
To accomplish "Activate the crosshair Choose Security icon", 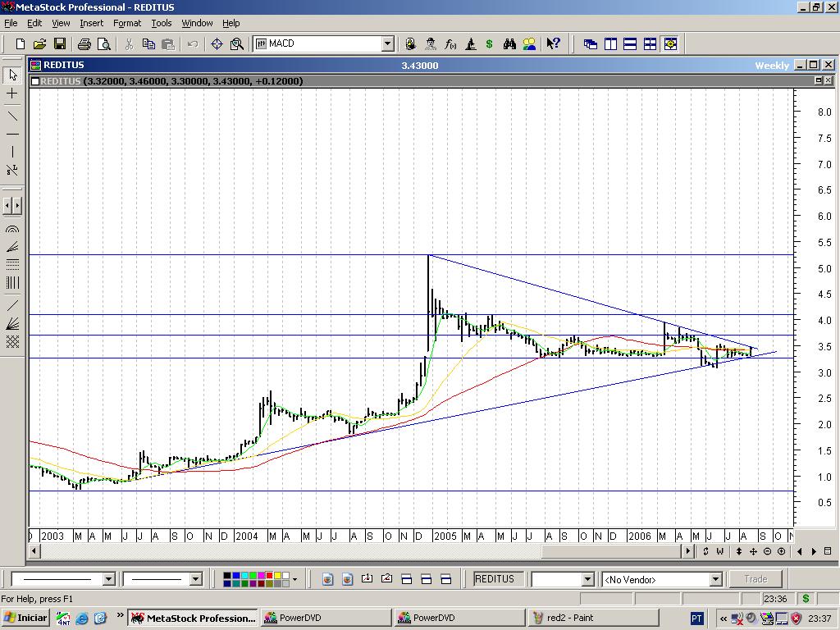I will 217,44.
